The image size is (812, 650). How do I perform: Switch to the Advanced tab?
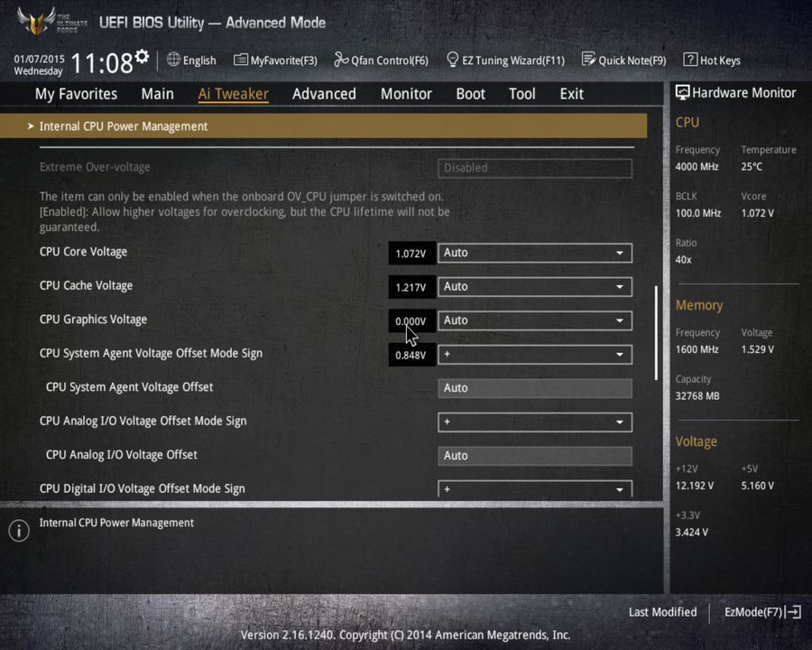coord(324,94)
